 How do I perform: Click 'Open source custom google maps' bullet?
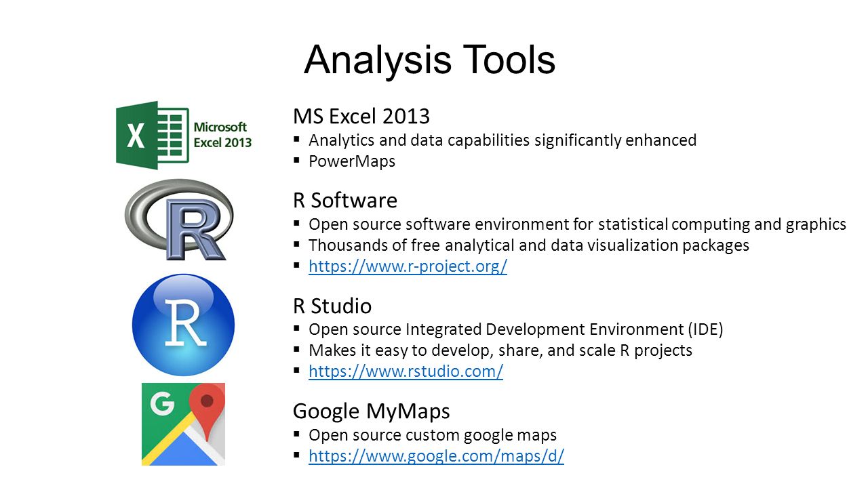click(433, 435)
